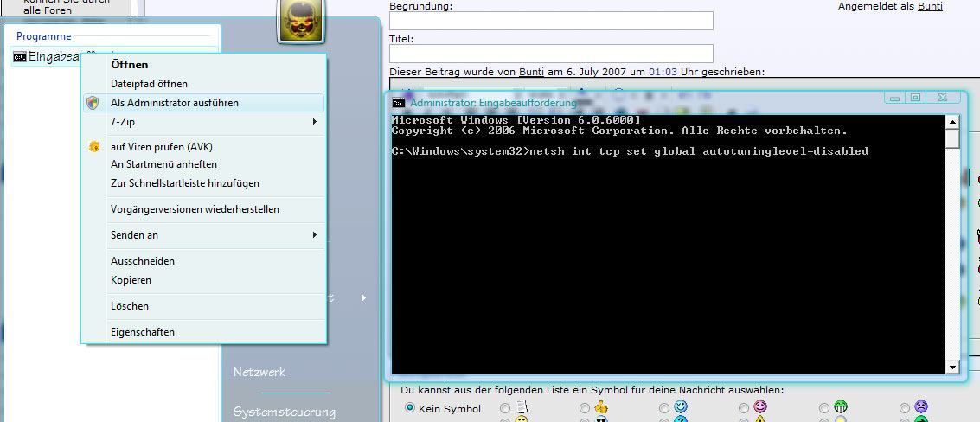
Task: Click the cmd window scroll down arrow
Action: tap(952, 367)
